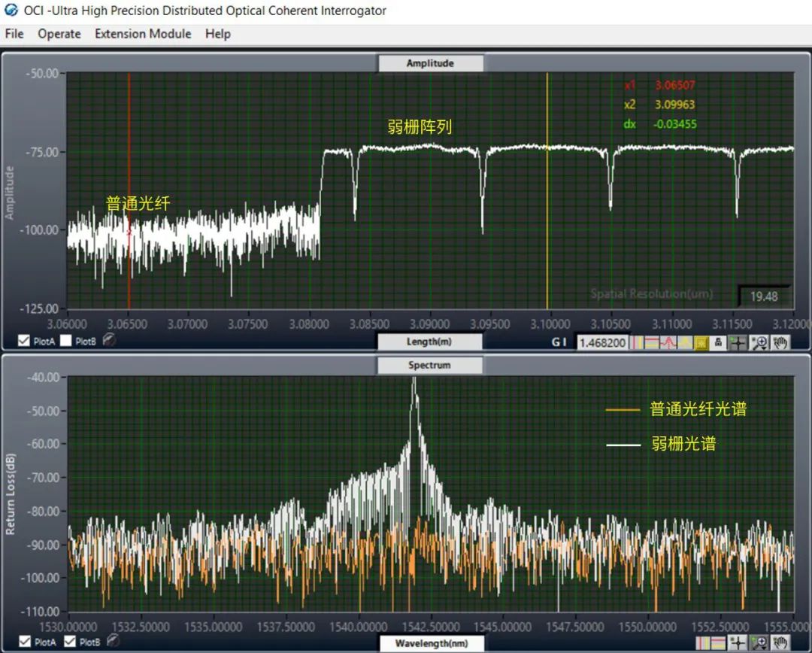Click the yellow x2 cursor line
This screenshot has width=812, height=653.
click(x=547, y=226)
